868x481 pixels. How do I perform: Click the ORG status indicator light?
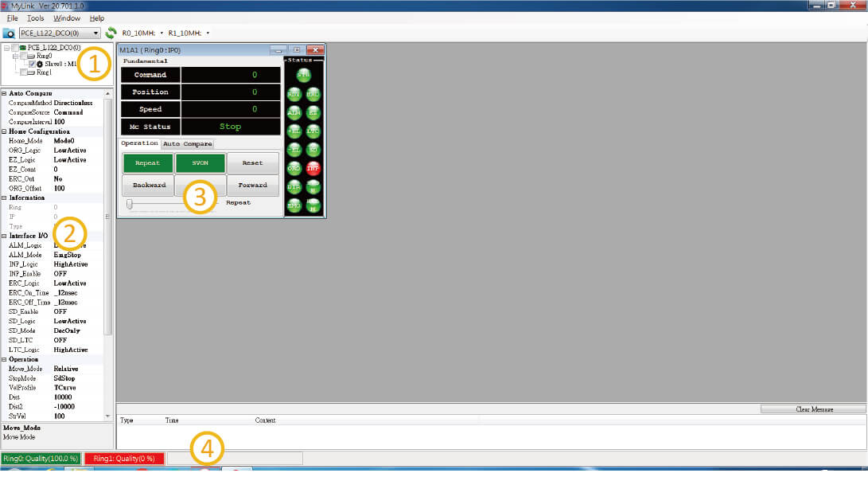pyautogui.click(x=294, y=168)
